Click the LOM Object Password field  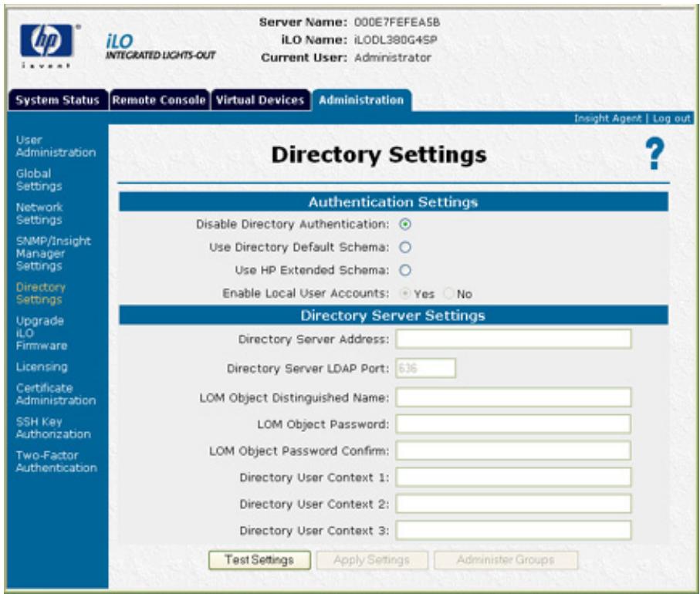513,424
